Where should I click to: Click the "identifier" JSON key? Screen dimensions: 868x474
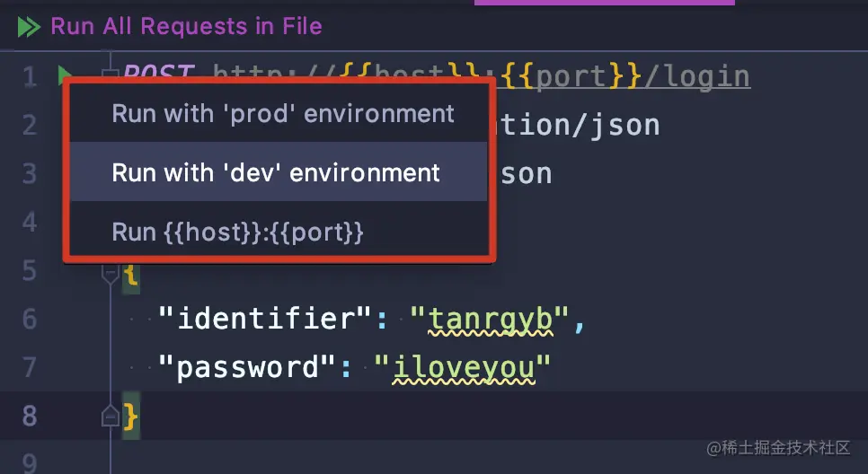tap(264, 319)
